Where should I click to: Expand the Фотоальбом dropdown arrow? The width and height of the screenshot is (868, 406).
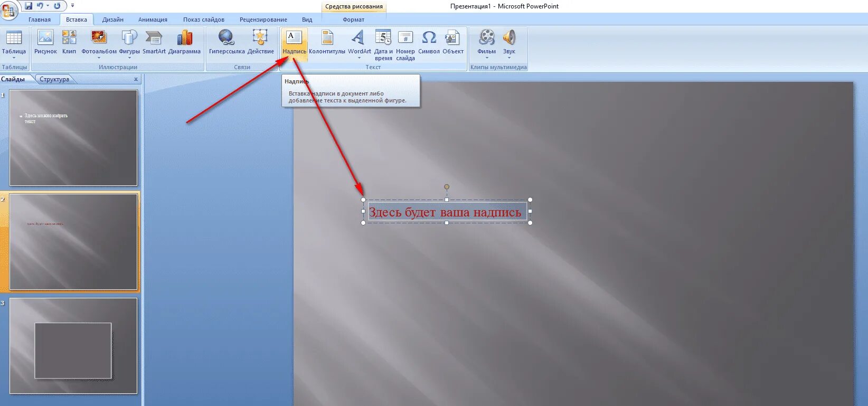coord(99,58)
